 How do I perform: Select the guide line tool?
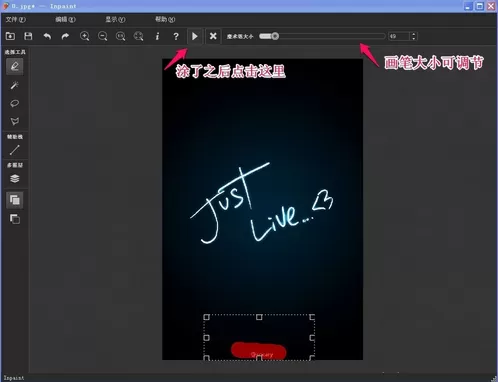15,150
